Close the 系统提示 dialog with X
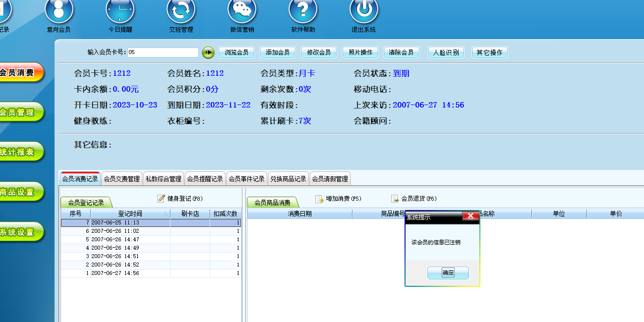 (x=470, y=216)
